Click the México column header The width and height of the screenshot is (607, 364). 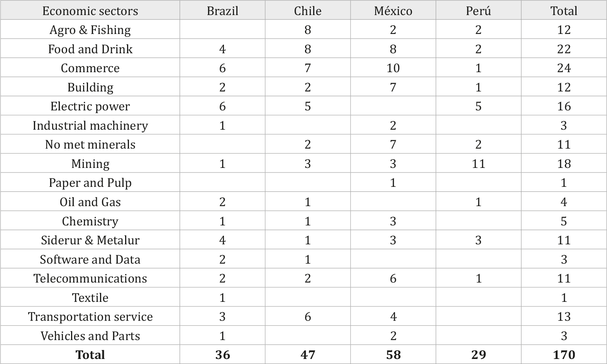(x=393, y=11)
